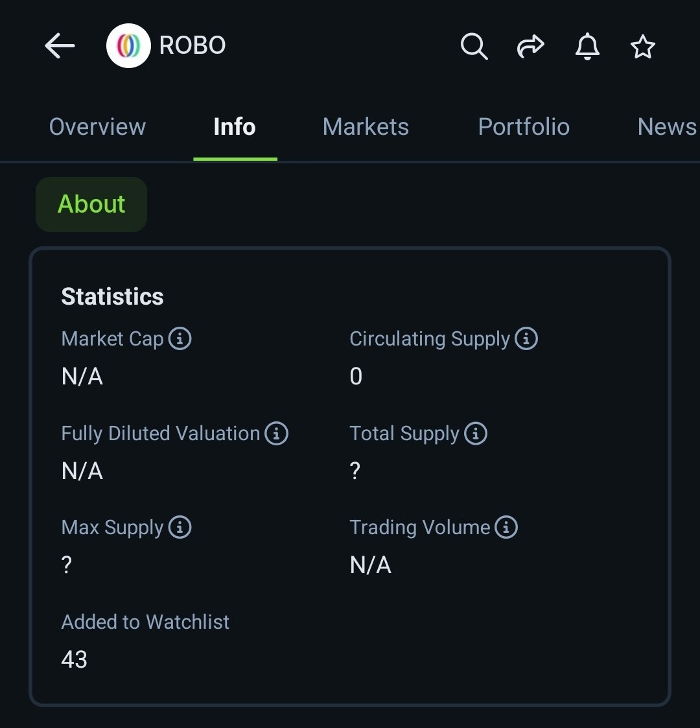
Task: Show Circulating Supply info tooltip
Action: point(526,338)
